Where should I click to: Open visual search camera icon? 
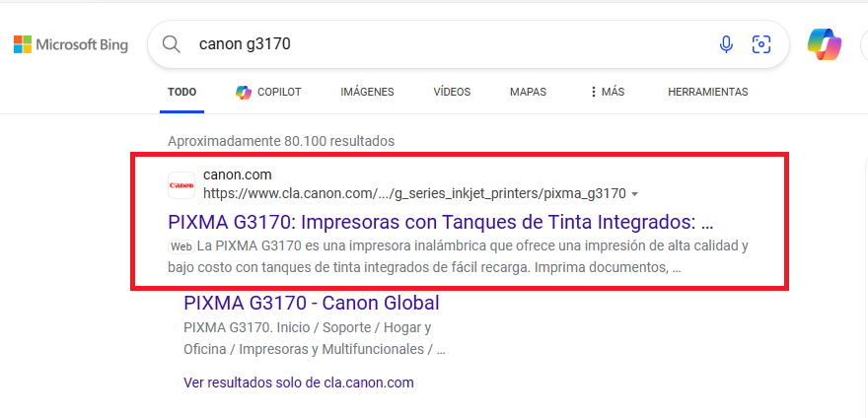[x=760, y=44]
